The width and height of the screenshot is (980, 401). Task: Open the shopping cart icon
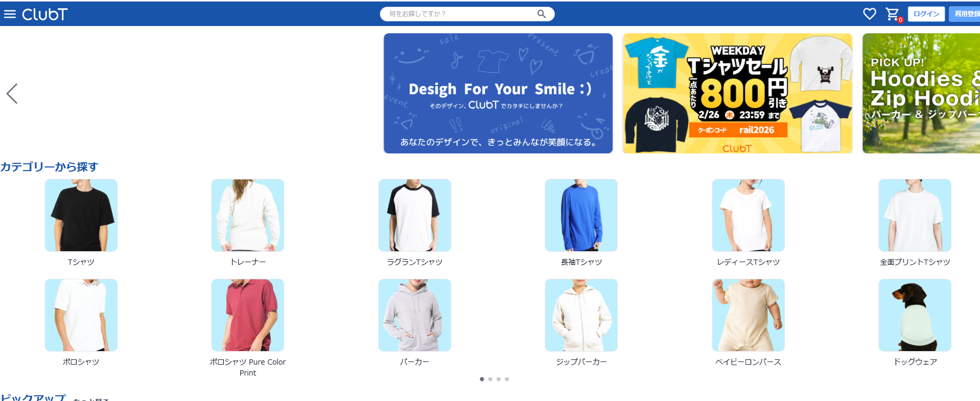(x=893, y=14)
